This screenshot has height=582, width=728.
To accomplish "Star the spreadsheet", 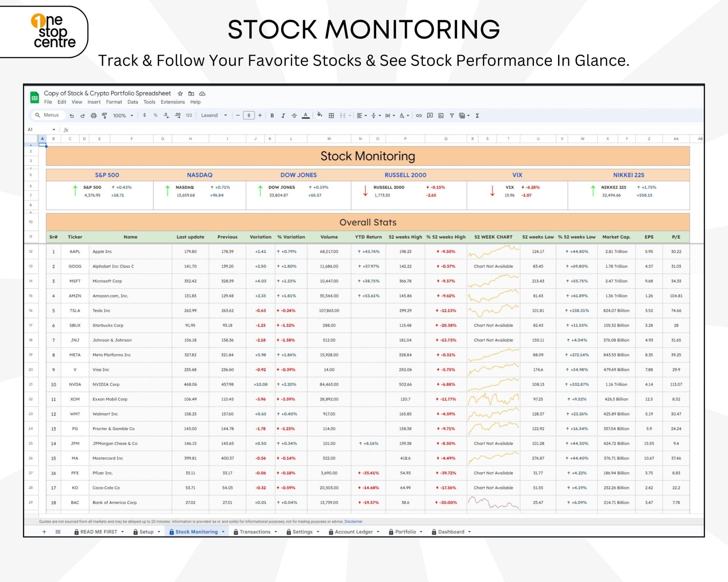I will [180, 93].
